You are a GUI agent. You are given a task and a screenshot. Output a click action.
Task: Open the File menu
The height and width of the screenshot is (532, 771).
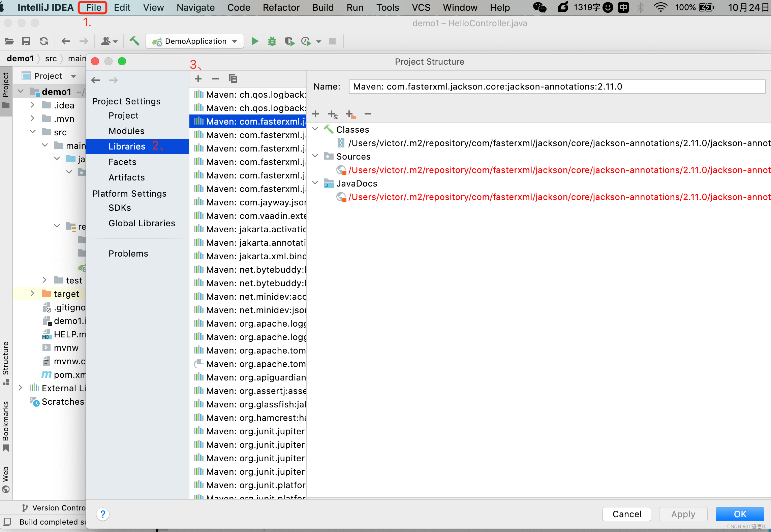pyautogui.click(x=93, y=7)
